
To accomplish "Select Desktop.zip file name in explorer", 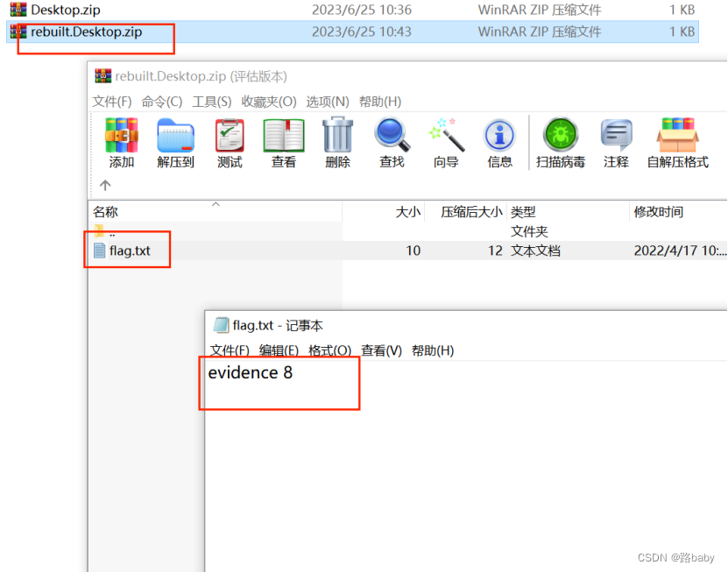I will tap(66, 10).
